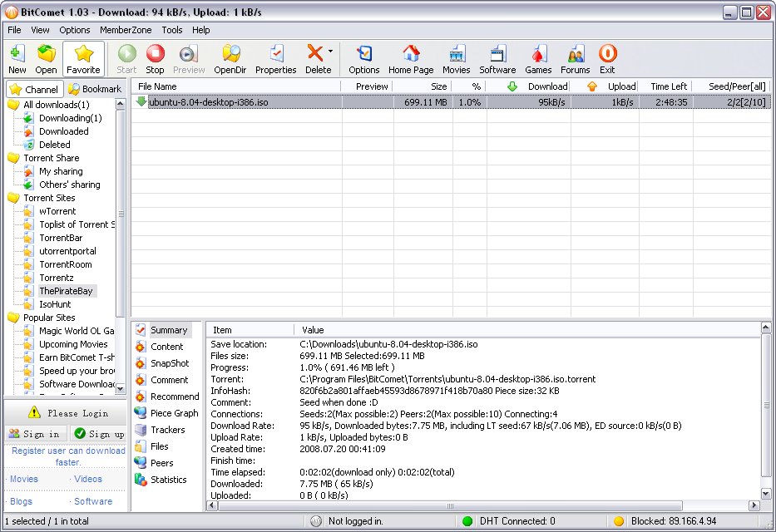
Task: Show the SnapShot pane
Action: tap(170, 363)
